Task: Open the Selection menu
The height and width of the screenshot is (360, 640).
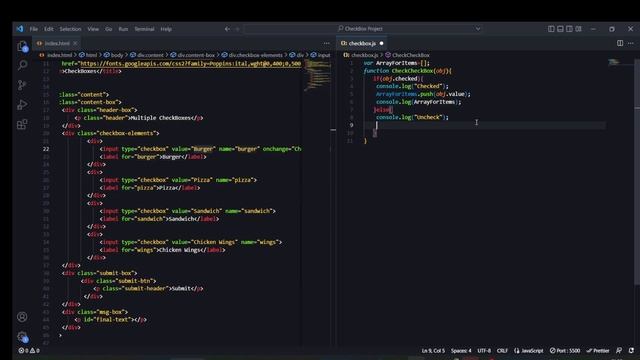Action: tap(70, 29)
